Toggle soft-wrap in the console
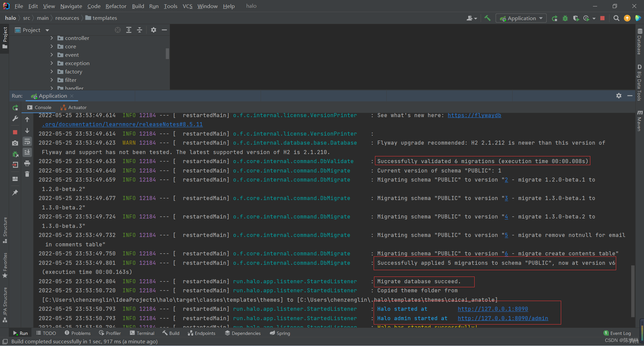This screenshot has width=644, height=346. [x=27, y=141]
